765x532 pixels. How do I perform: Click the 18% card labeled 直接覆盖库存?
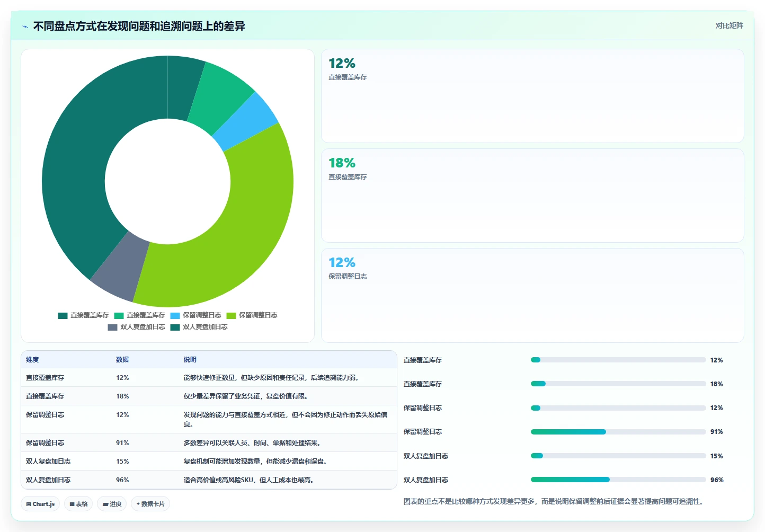coord(532,196)
